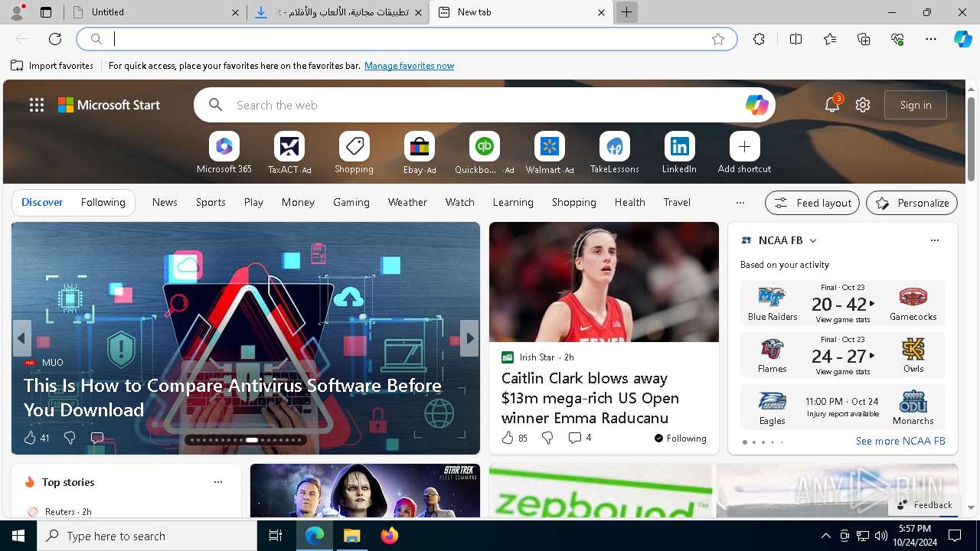
Task: Select Discover feed tab
Action: (42, 202)
